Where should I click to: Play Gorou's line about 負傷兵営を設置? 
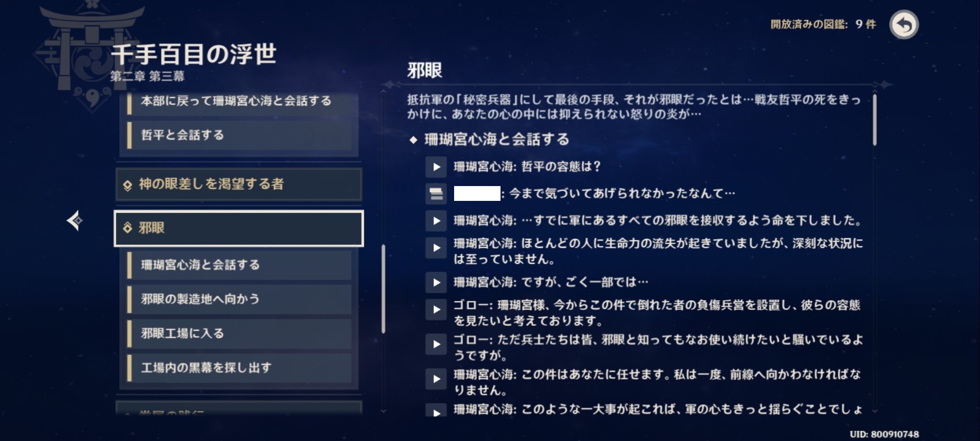pyautogui.click(x=436, y=309)
